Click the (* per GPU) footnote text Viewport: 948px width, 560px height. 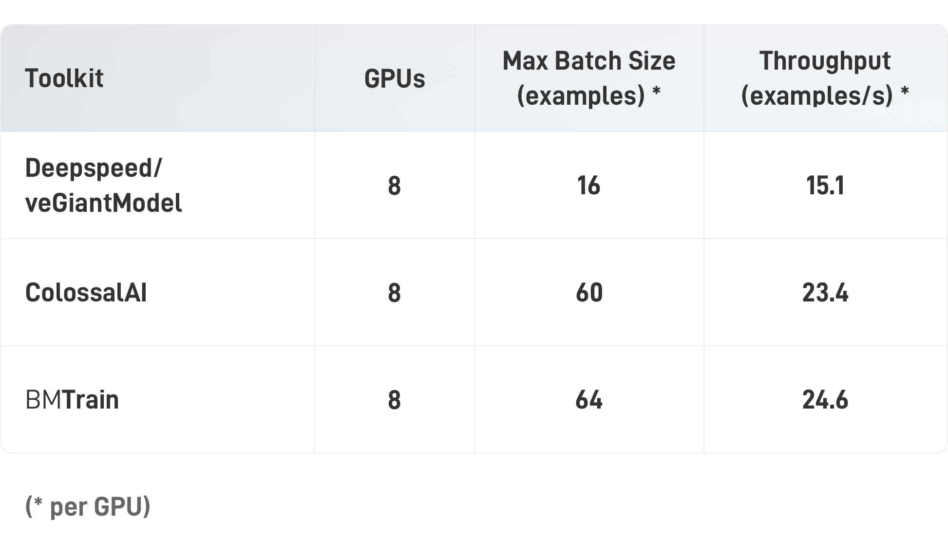tap(88, 506)
